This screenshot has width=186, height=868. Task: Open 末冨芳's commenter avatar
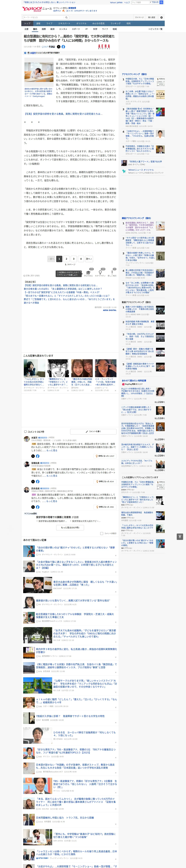(x=26, y=439)
